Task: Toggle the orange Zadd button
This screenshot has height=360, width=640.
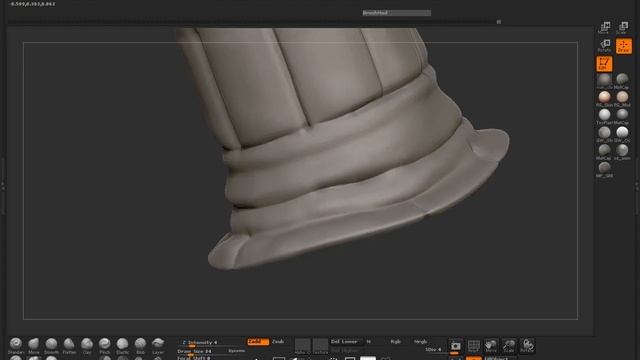Action: (x=258, y=342)
